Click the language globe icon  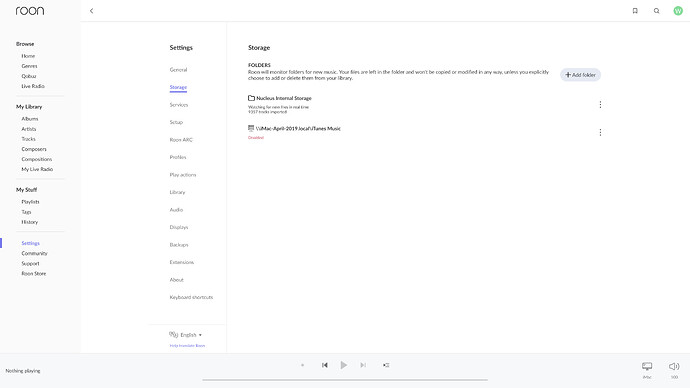click(x=173, y=334)
